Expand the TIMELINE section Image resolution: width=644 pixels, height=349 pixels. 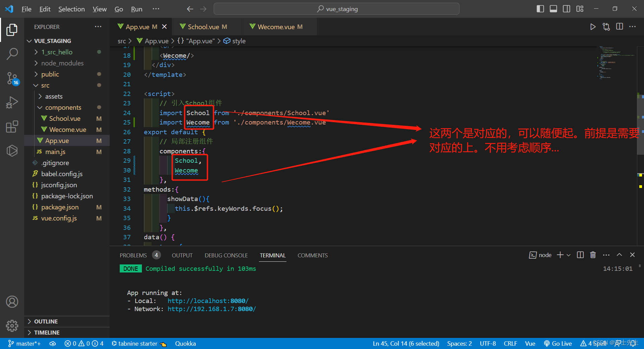[x=67, y=333]
